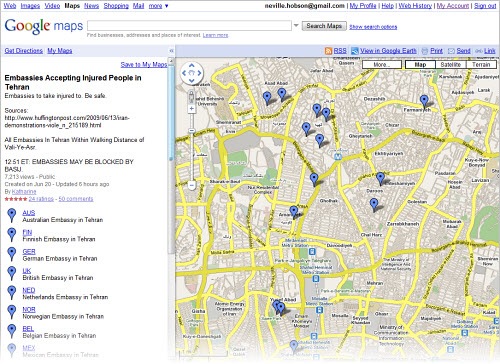Click the printer icon beside Print
Screen dimensions: 500x364
pos(425,51)
